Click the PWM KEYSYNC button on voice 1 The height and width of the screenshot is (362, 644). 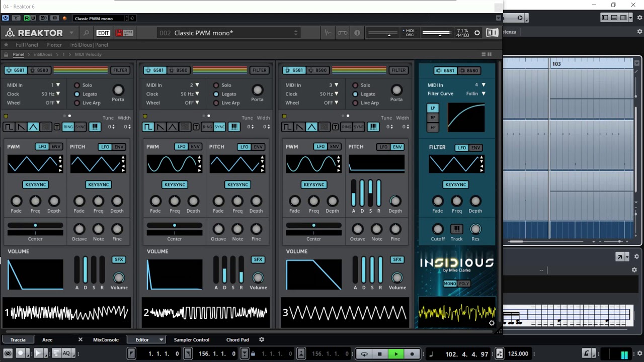coord(35,185)
